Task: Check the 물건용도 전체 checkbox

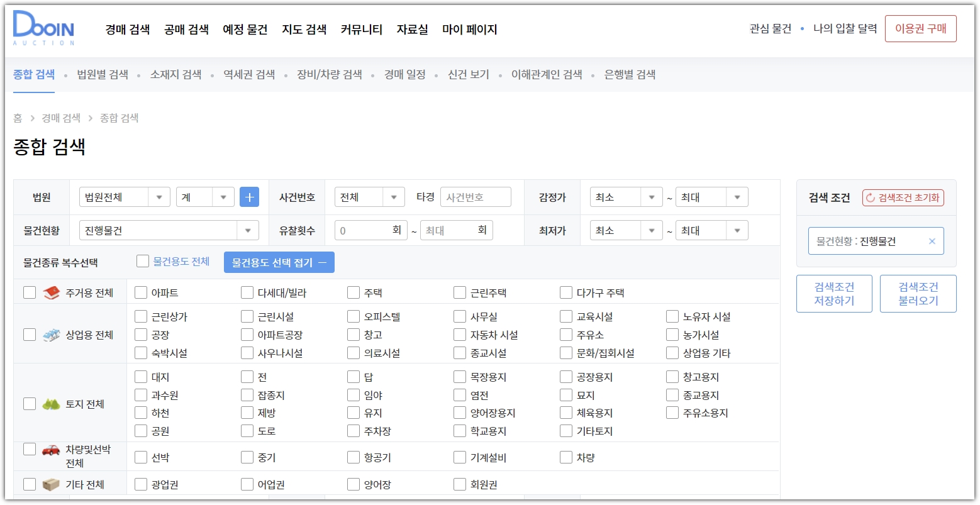Action: (142, 260)
